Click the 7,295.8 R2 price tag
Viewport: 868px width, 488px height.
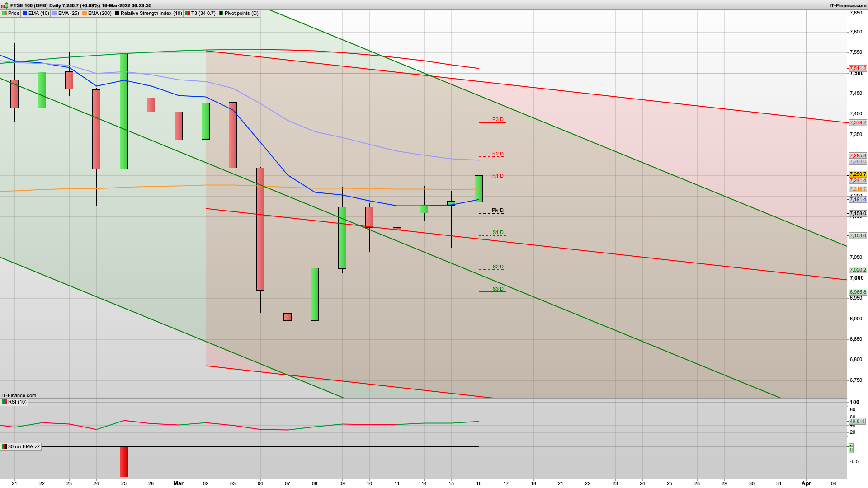(858, 156)
